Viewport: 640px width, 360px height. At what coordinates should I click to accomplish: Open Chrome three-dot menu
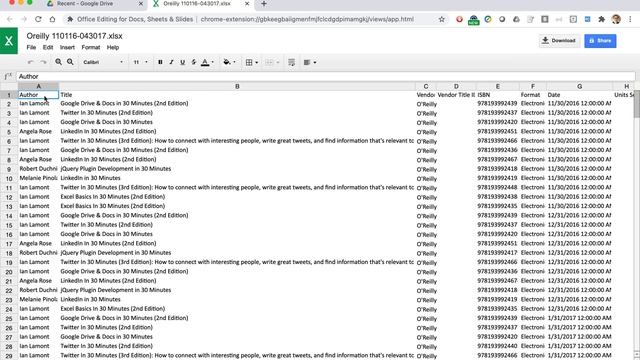(x=630, y=19)
